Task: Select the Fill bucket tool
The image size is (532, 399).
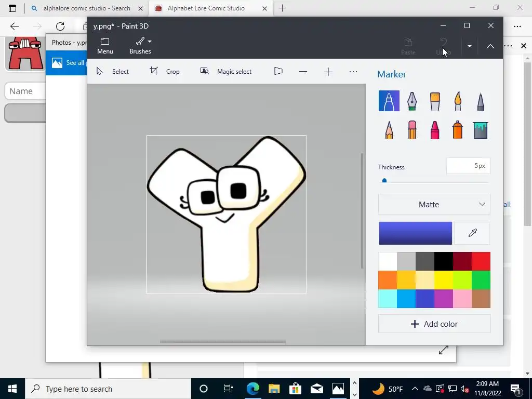Action: [x=481, y=130]
